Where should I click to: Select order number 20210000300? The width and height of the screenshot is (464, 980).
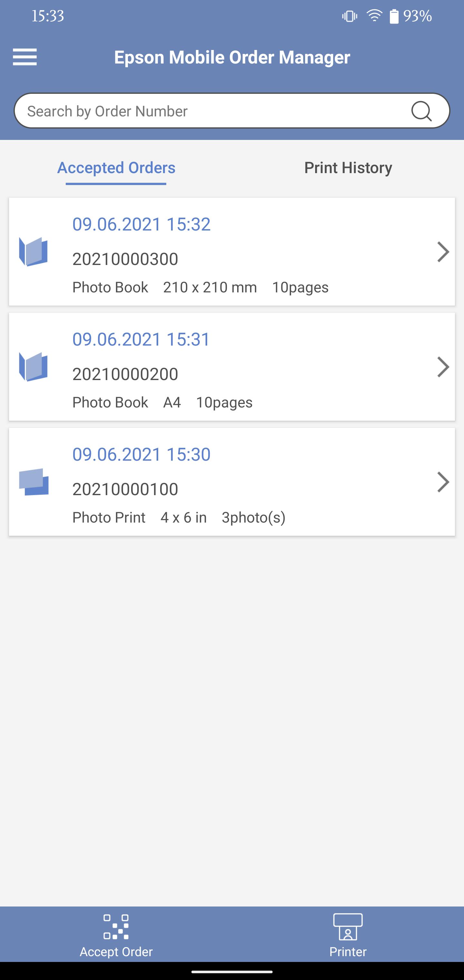point(125,259)
